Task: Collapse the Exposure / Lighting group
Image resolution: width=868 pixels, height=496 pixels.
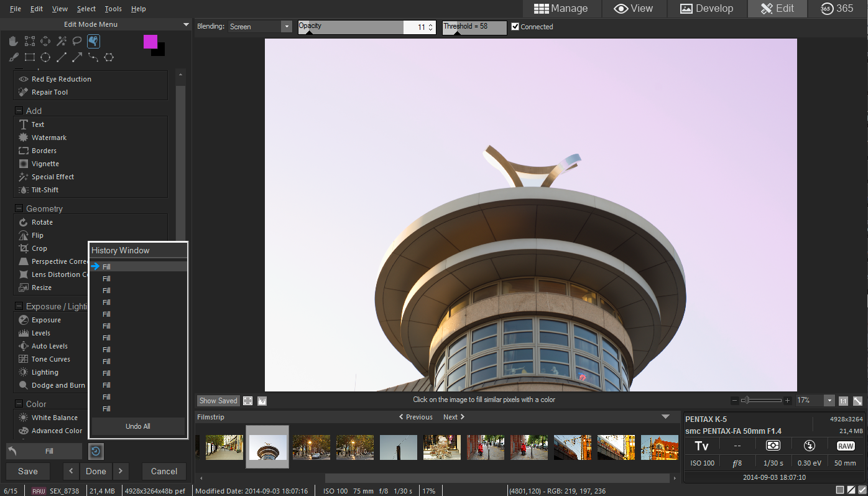Action: tap(19, 306)
